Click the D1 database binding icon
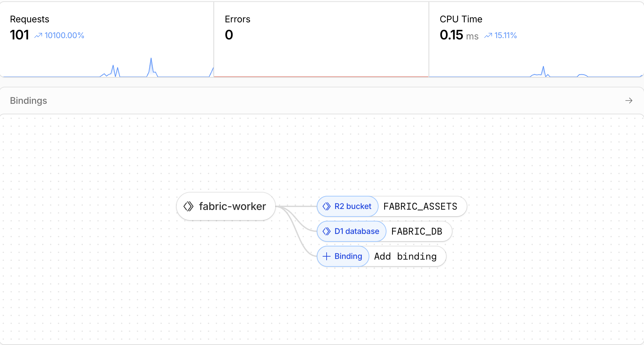Viewport: 644px width, 345px height. 326,231
